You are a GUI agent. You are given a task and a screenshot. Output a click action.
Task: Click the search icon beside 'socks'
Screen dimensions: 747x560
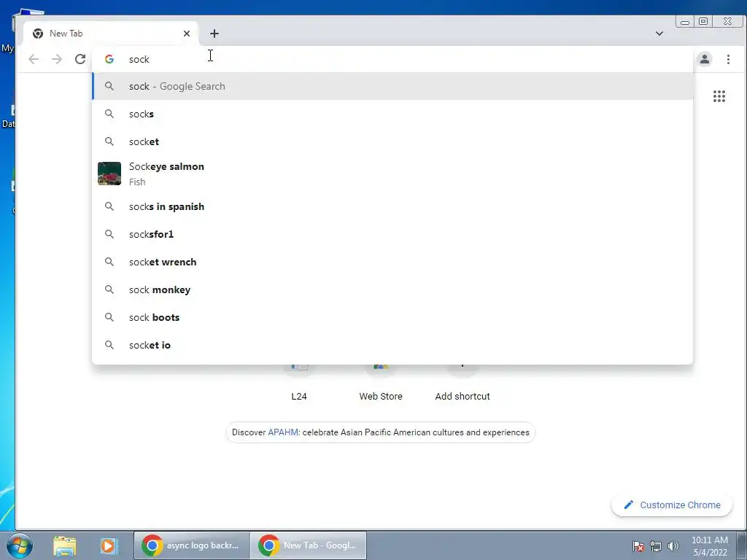[109, 114]
